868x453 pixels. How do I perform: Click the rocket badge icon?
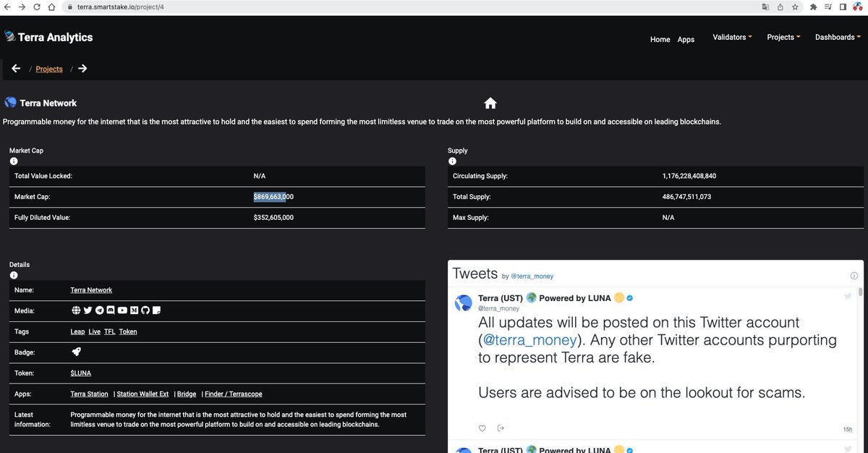pos(76,352)
